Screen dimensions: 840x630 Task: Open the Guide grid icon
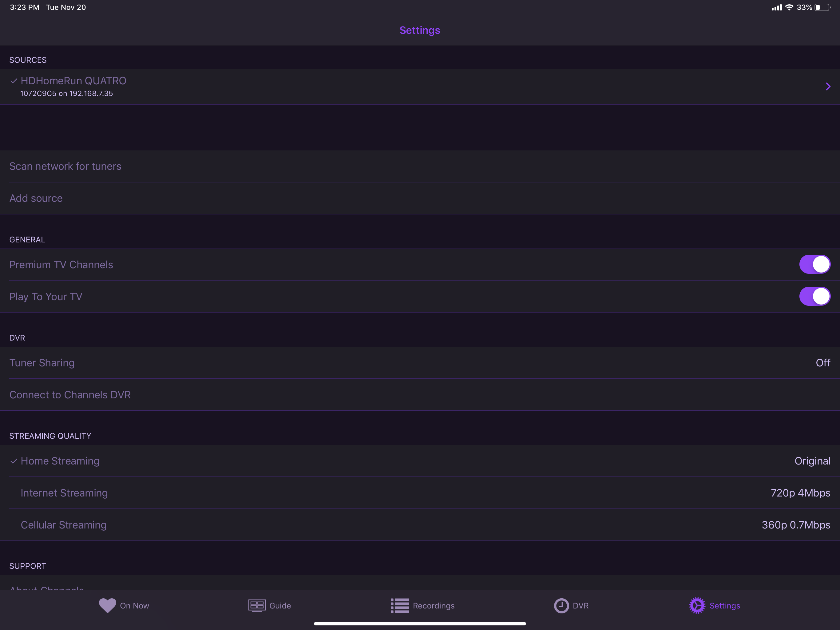[x=257, y=605]
